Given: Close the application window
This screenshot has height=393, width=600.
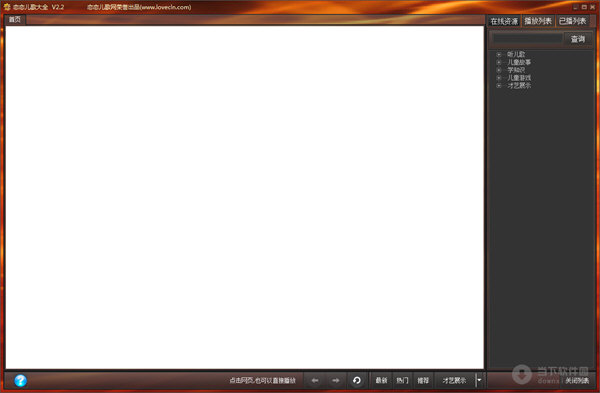Looking at the screenshot, I should click(x=592, y=7).
